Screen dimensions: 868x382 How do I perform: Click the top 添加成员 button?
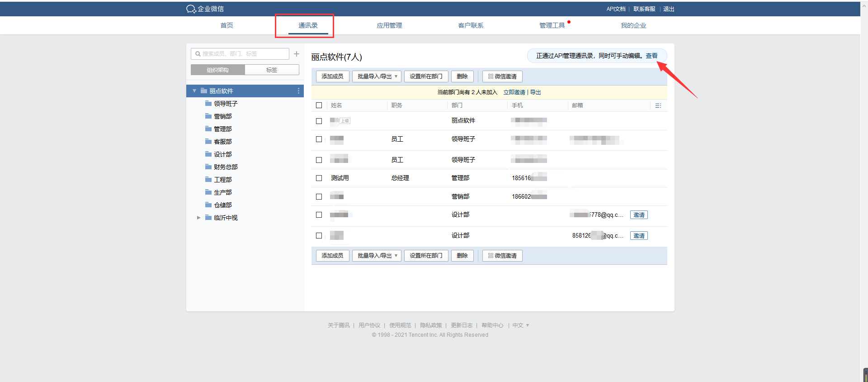(x=332, y=76)
